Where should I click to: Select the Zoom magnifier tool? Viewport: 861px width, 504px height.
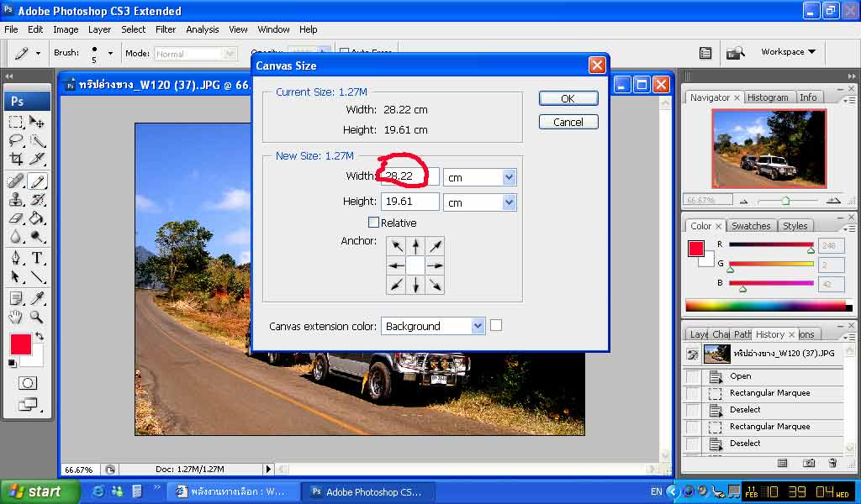[37, 317]
